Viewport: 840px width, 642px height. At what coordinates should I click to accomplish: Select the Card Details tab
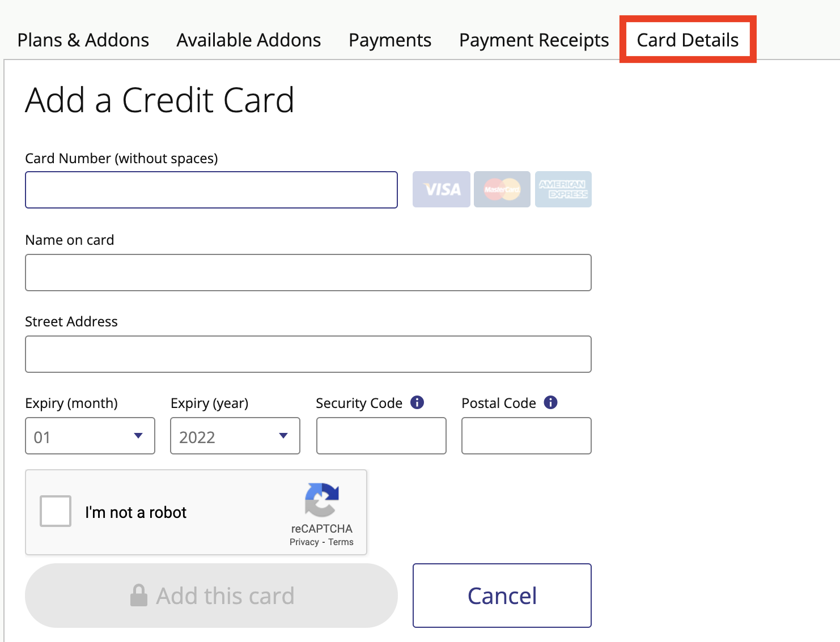click(x=688, y=40)
